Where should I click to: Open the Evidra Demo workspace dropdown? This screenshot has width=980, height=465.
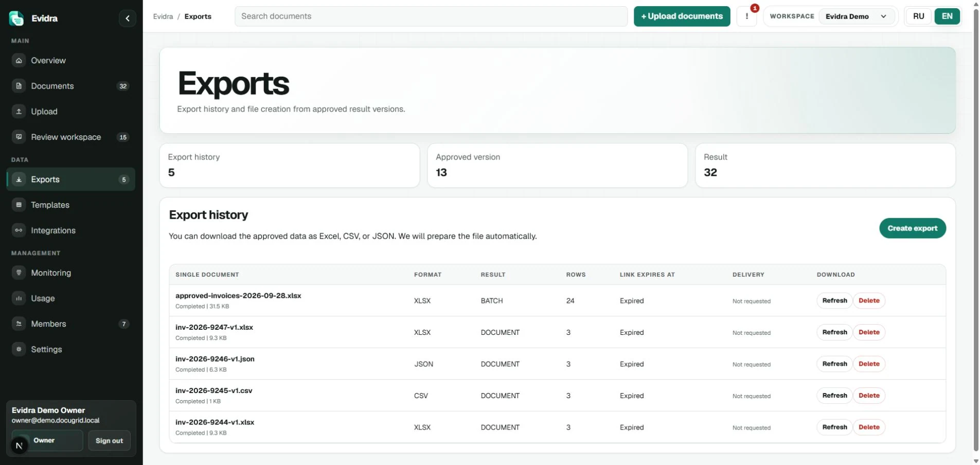[x=857, y=16]
